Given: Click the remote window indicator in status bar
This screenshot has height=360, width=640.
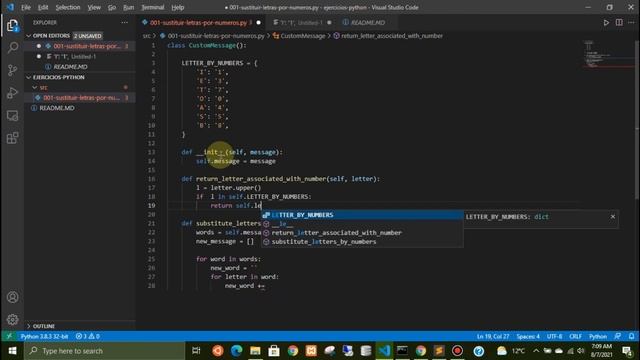Looking at the screenshot, I should [9, 336].
